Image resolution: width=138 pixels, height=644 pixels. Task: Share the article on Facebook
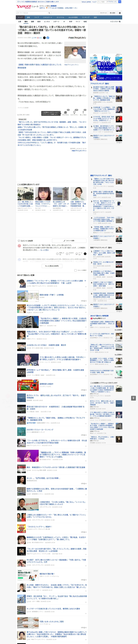[48, 38]
